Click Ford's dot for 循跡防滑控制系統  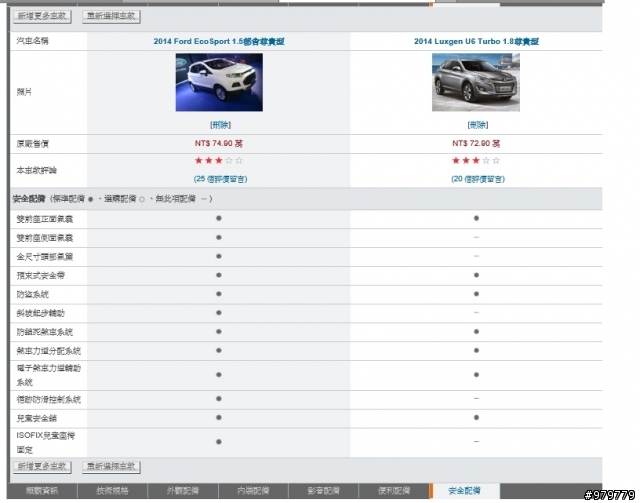(219, 398)
